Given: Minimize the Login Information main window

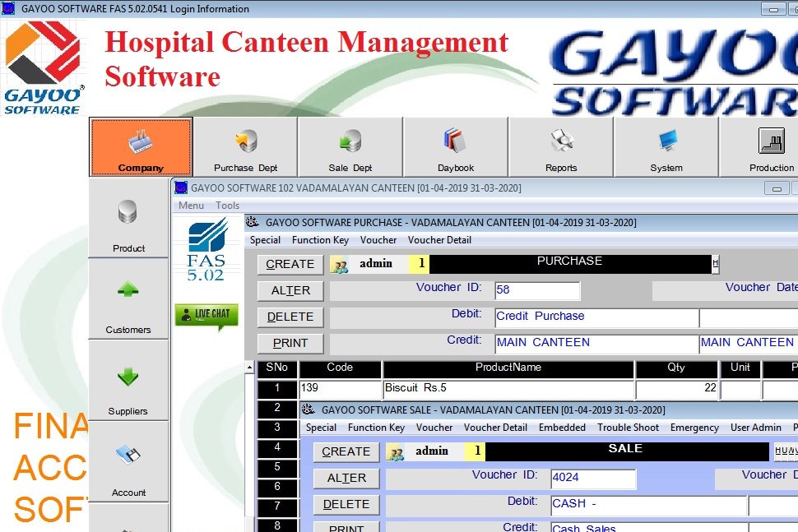Looking at the screenshot, I should pyautogui.click(x=773, y=9).
